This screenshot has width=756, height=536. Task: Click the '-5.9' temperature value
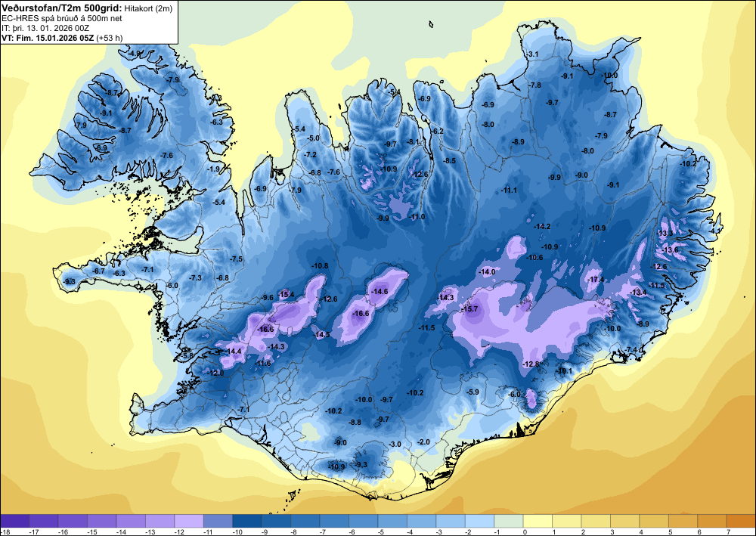(x=473, y=392)
